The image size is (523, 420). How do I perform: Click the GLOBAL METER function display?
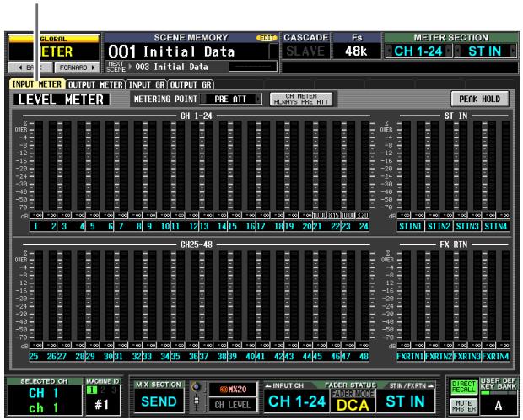(54, 48)
